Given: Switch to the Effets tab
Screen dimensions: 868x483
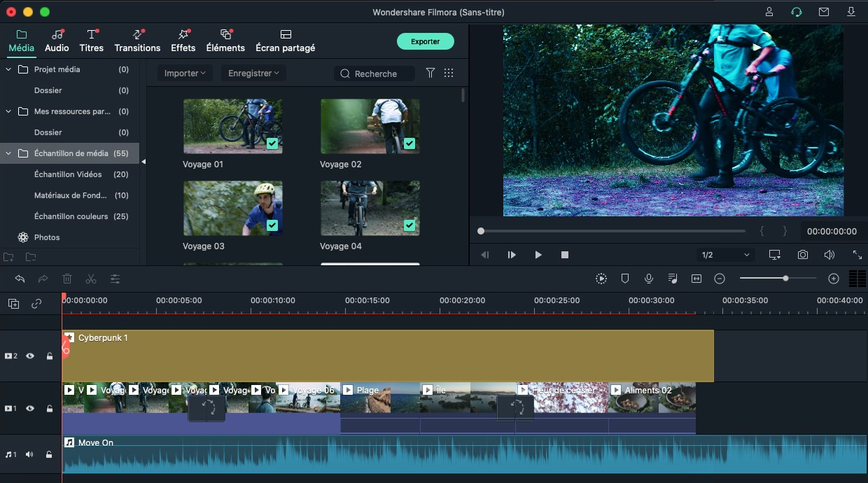Looking at the screenshot, I should click(x=183, y=41).
